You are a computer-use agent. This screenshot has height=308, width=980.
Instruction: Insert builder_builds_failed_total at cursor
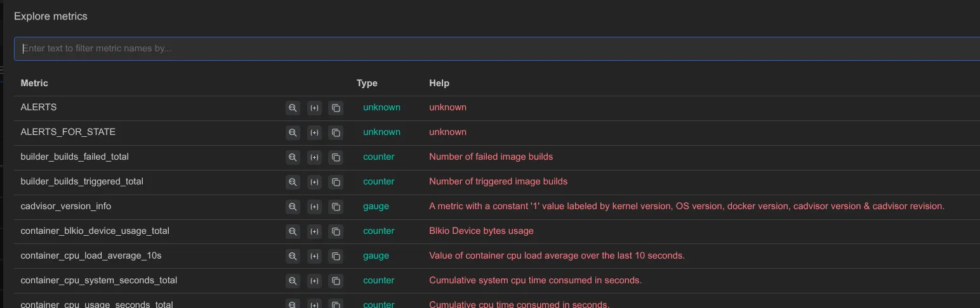click(x=314, y=157)
